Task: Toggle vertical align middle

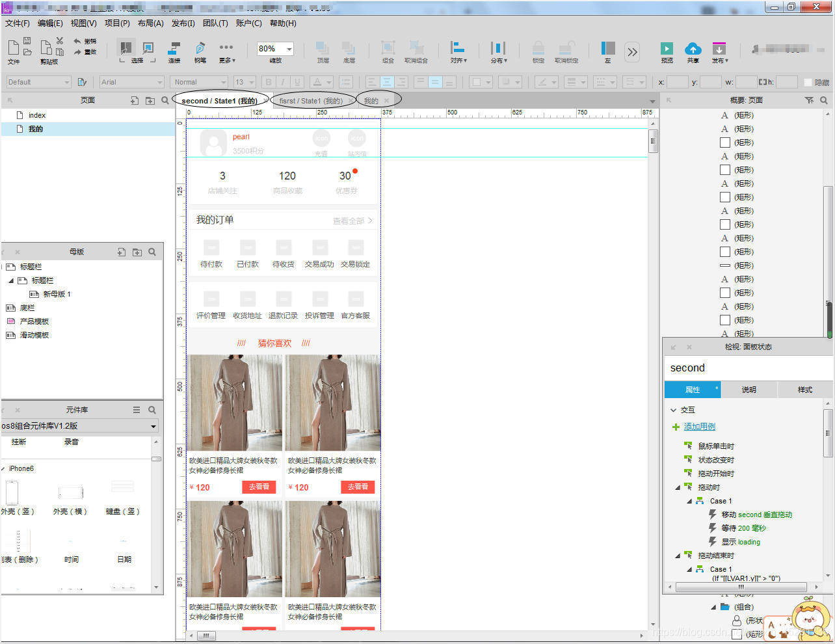Action: coord(435,82)
